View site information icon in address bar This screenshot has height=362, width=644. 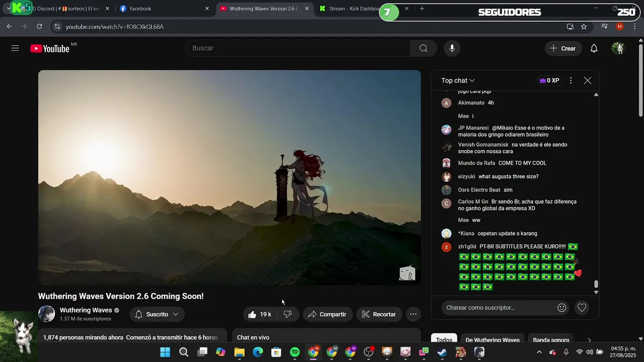[57, 26]
